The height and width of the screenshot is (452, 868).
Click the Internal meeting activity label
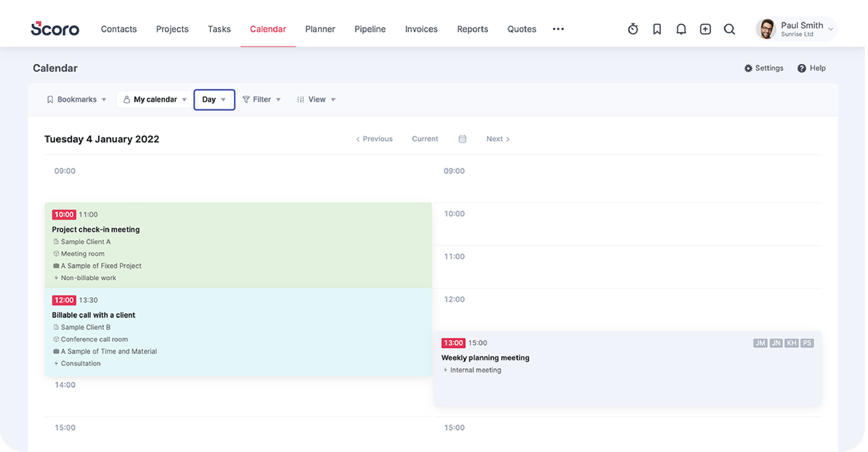click(x=475, y=370)
